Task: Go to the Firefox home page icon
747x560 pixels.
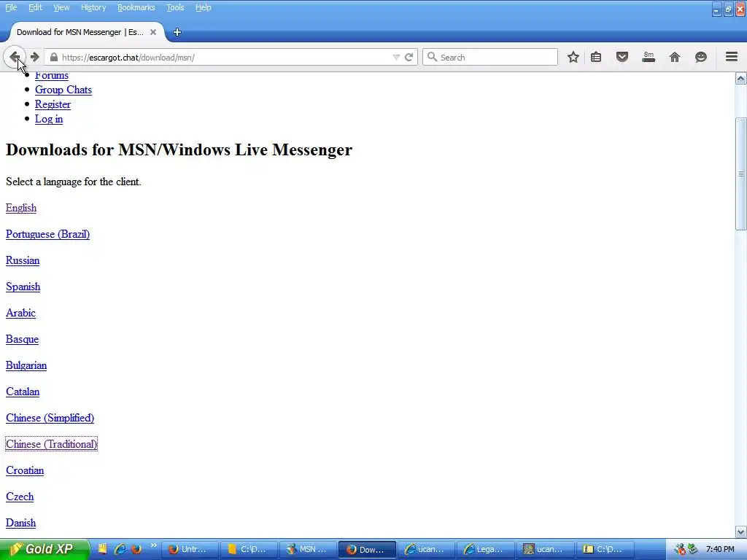Action: click(x=675, y=57)
